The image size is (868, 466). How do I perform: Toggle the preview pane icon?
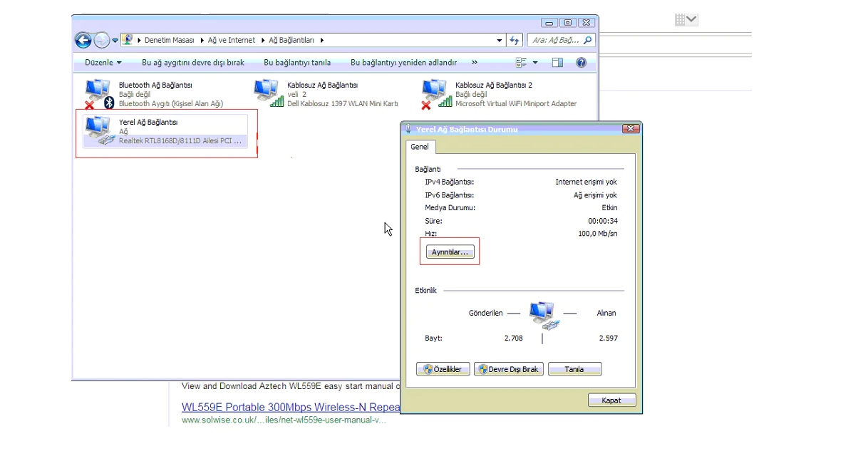[x=557, y=63]
